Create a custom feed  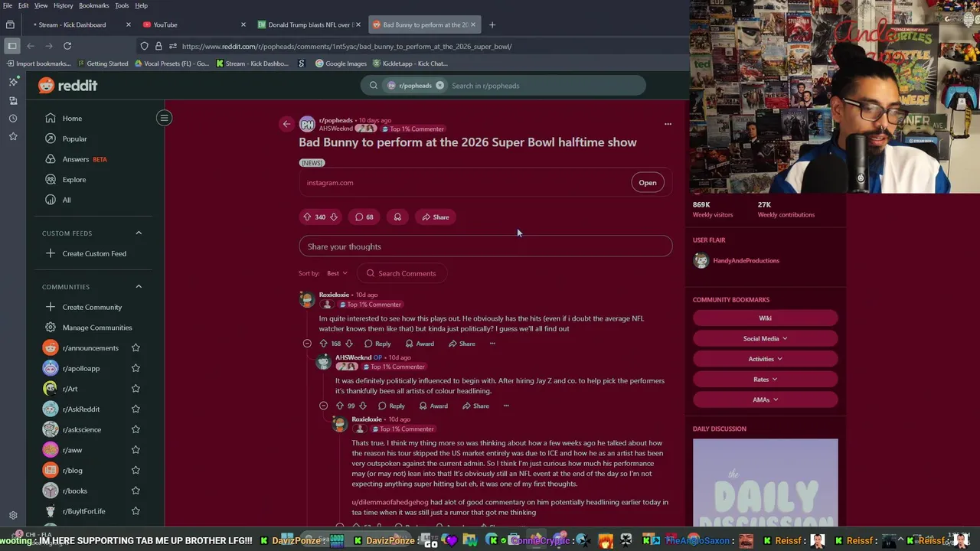coord(94,253)
